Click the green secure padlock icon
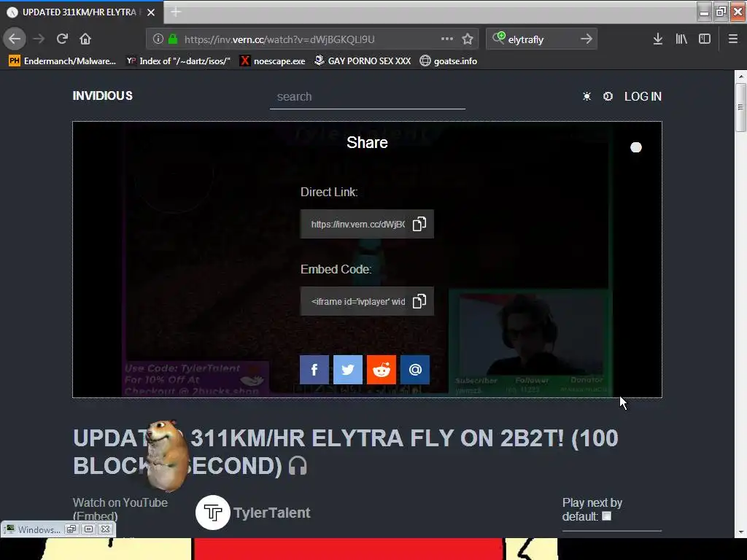The width and height of the screenshot is (747, 560). point(173,39)
